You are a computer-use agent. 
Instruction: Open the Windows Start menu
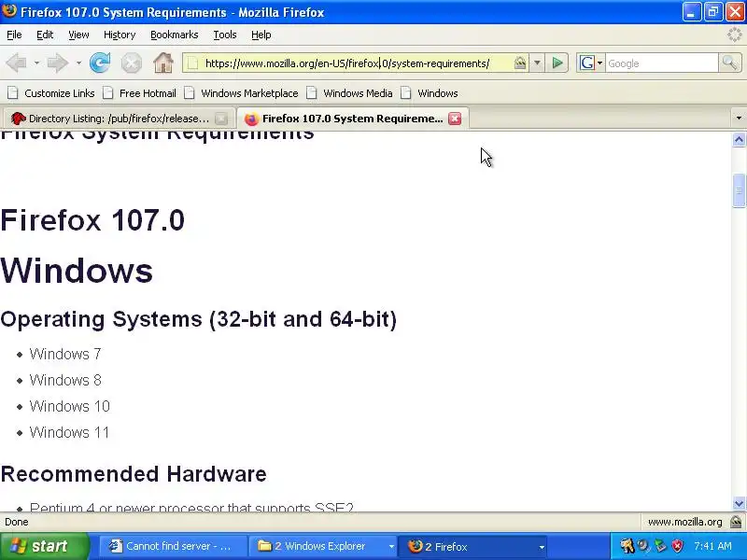click(45, 546)
